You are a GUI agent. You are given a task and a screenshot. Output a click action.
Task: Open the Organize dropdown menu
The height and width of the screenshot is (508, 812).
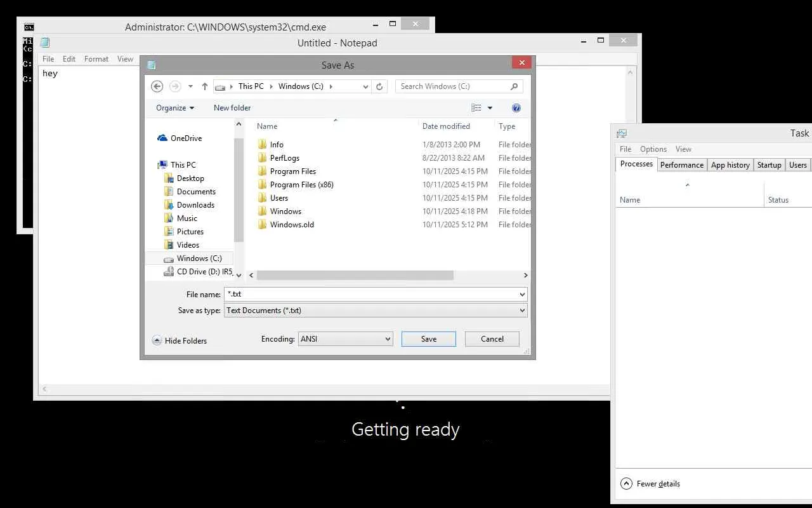175,108
